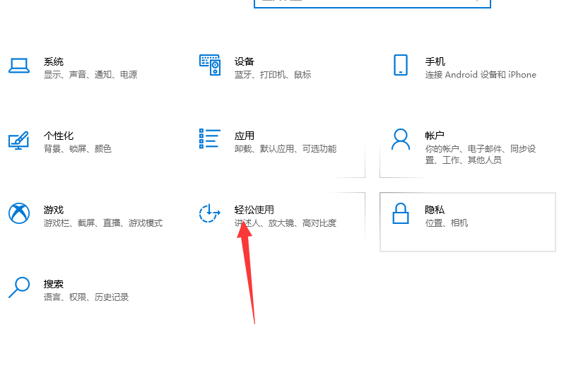The width and height of the screenshot is (576, 392).
Task: Click the Xbox icon next to 游戏
Action: click(19, 213)
